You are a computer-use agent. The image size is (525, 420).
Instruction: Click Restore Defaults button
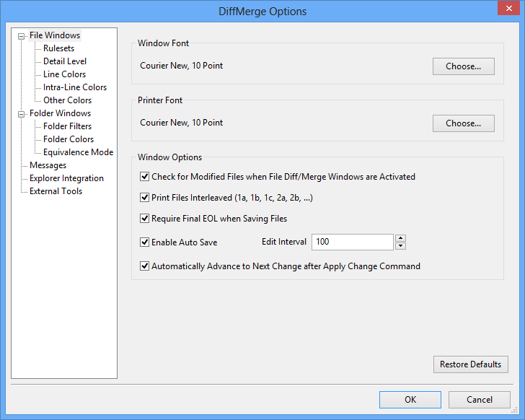471,364
